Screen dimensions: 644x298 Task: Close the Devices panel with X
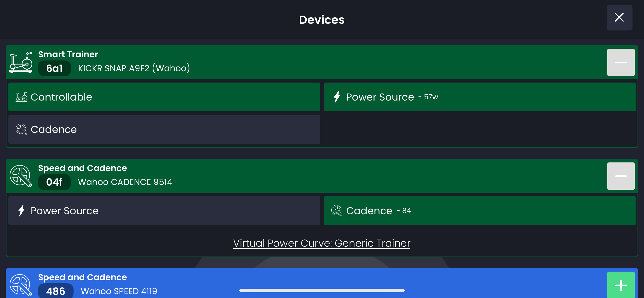click(x=619, y=18)
